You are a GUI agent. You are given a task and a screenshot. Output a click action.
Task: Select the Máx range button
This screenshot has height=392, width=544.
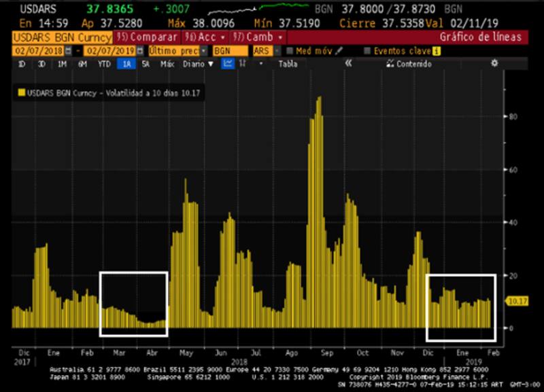(x=167, y=63)
